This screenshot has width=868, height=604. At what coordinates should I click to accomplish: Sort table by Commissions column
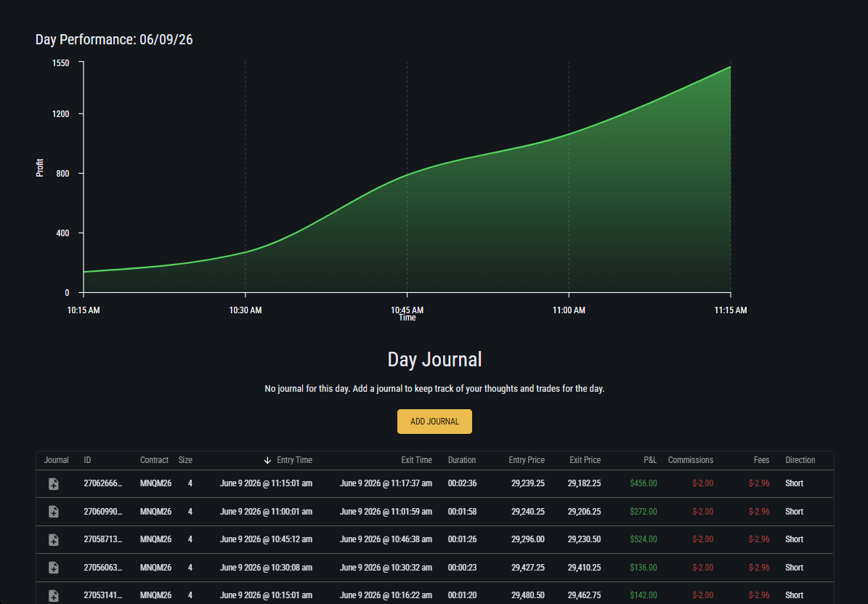690,460
